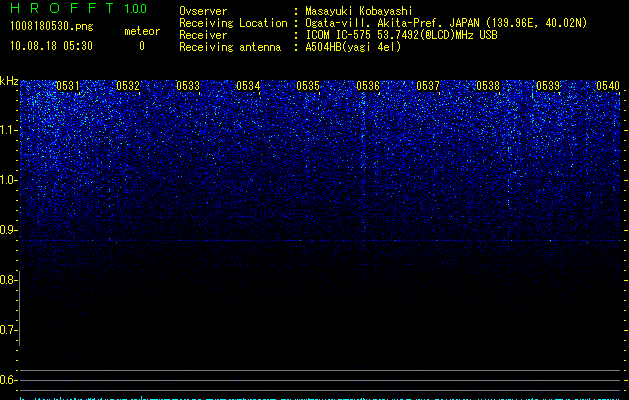Click the 0536 time marker
The width and height of the screenshot is (629, 400).
pos(368,86)
